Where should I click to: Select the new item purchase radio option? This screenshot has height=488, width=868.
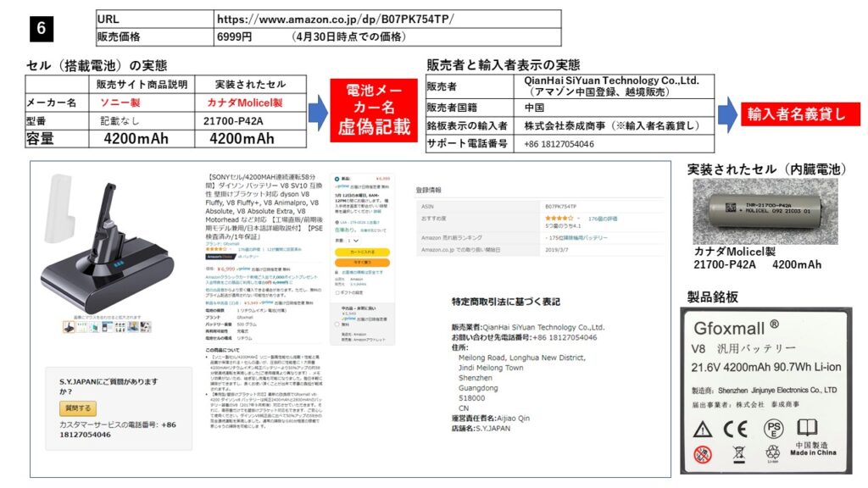(x=337, y=179)
